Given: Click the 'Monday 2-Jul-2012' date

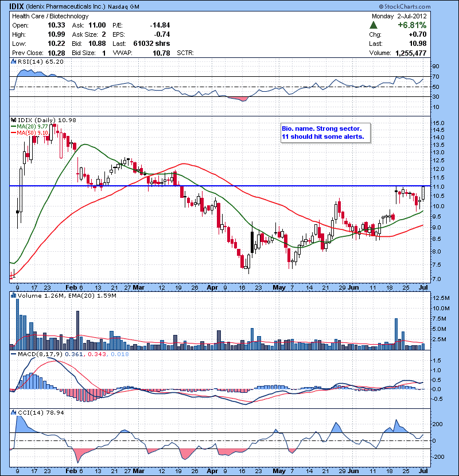Looking at the screenshot, I should click(x=399, y=16).
